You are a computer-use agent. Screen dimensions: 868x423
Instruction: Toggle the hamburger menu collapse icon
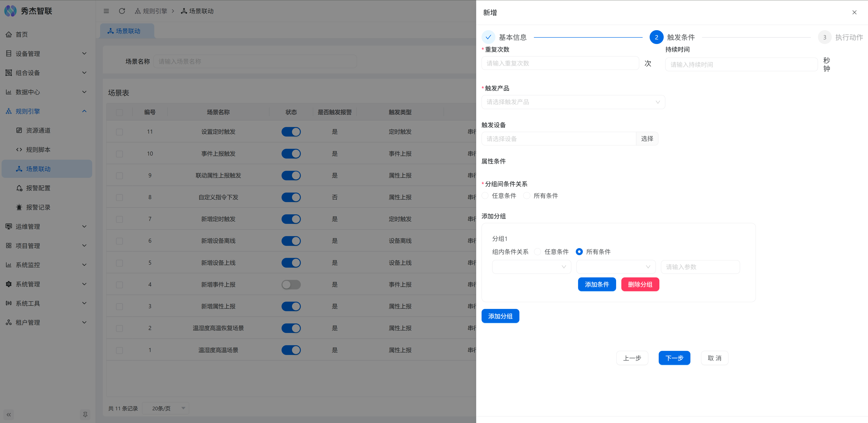coord(106,11)
